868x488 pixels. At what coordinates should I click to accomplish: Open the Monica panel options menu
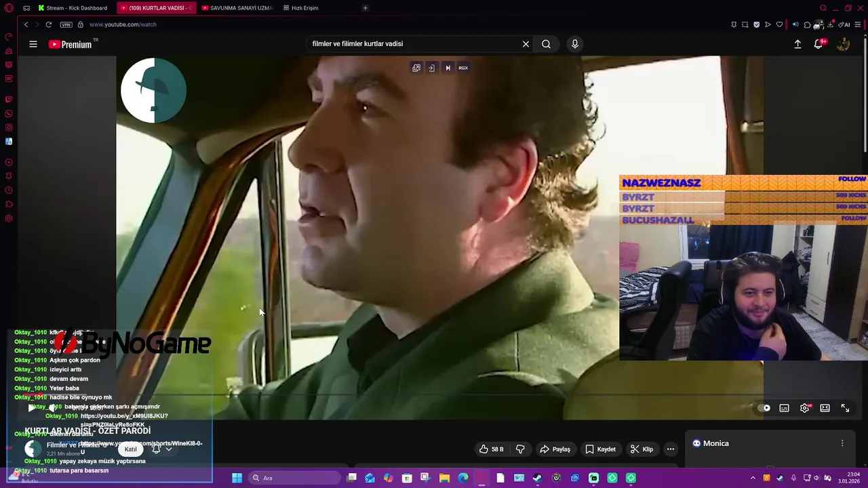pyautogui.click(x=842, y=443)
